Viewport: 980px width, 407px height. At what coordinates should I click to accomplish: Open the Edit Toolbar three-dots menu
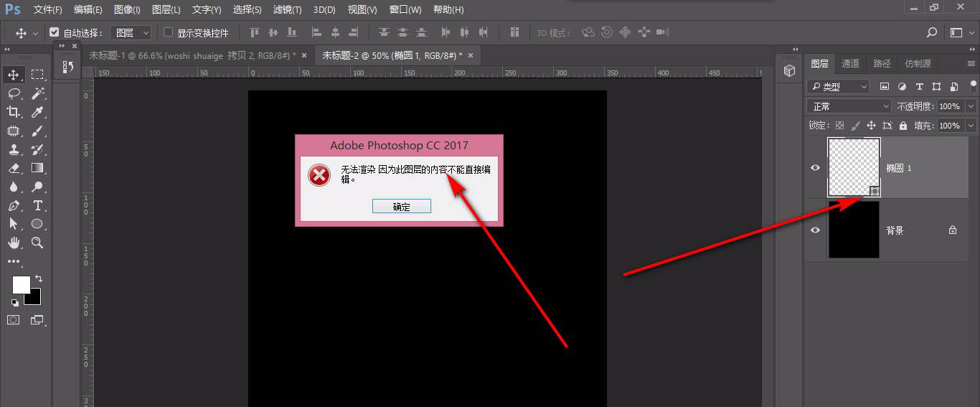pyautogui.click(x=14, y=261)
